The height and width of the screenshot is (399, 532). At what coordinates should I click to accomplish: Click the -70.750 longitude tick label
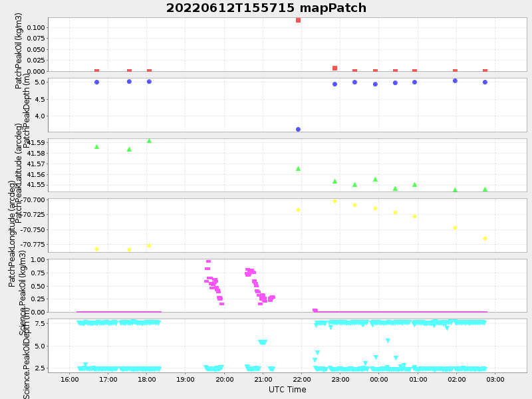pyautogui.click(x=33, y=229)
